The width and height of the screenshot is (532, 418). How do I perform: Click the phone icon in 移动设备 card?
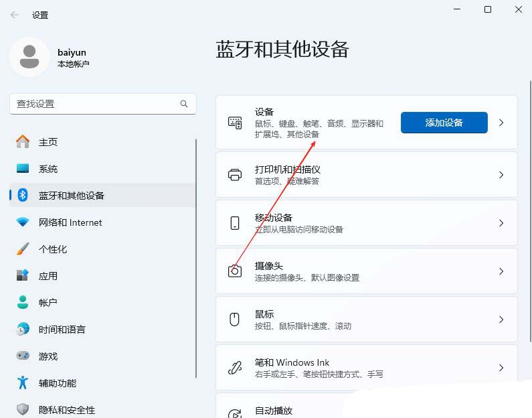235,223
